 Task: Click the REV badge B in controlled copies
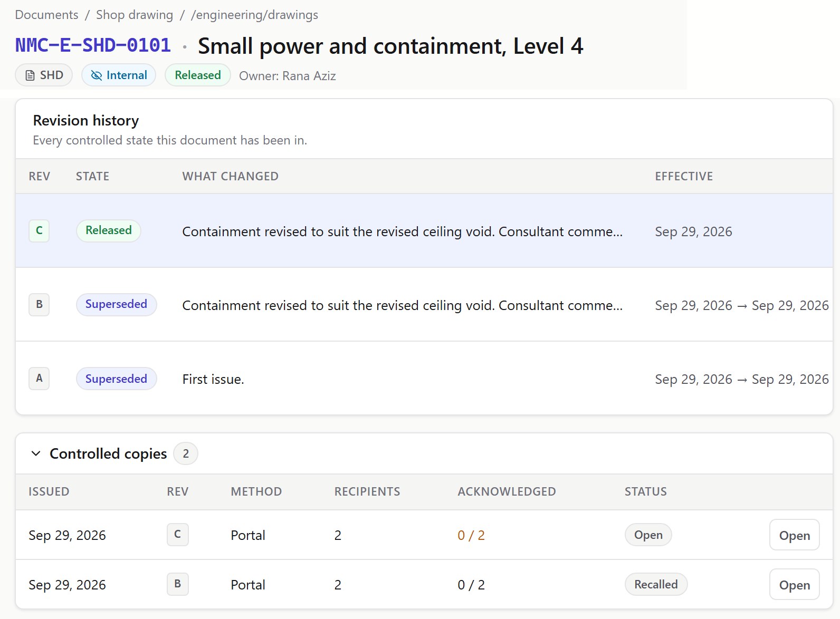click(178, 584)
